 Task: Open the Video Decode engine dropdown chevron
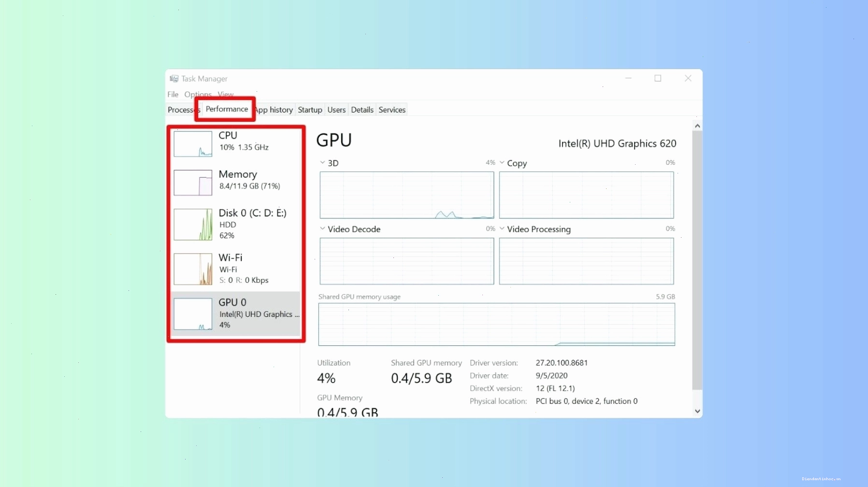322,229
